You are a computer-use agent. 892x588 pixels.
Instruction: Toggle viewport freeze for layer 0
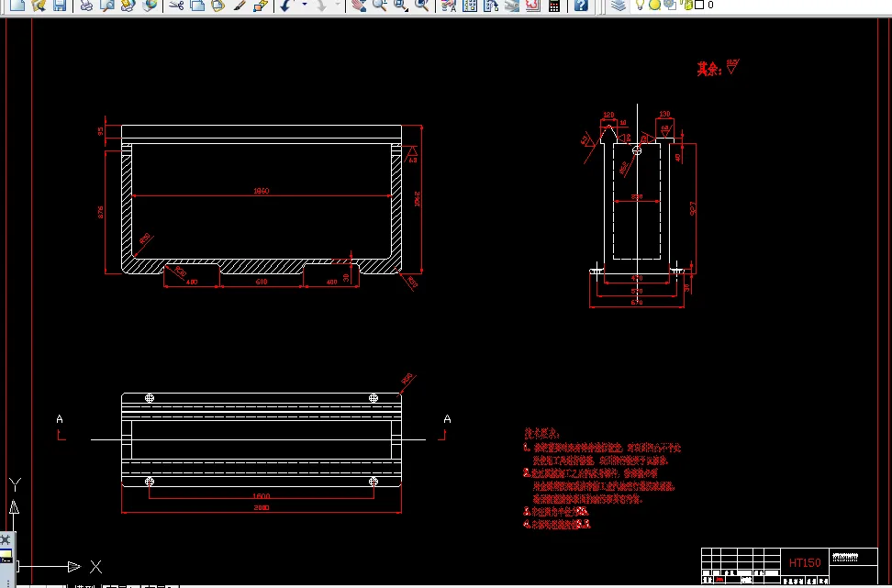[x=670, y=5]
